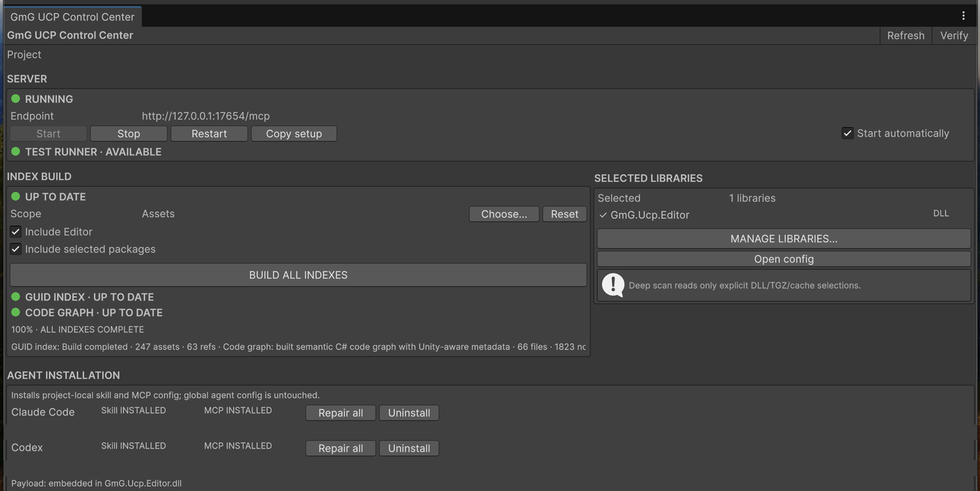Click the Copy setup button
Screen dimensions: 980x491
click(x=294, y=134)
